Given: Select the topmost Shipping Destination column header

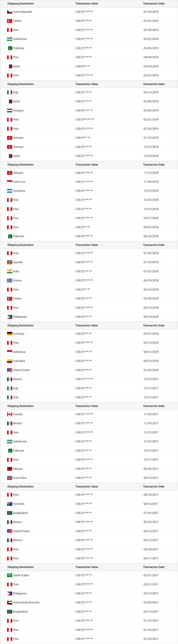Looking at the screenshot, I should [x=20, y=3].
